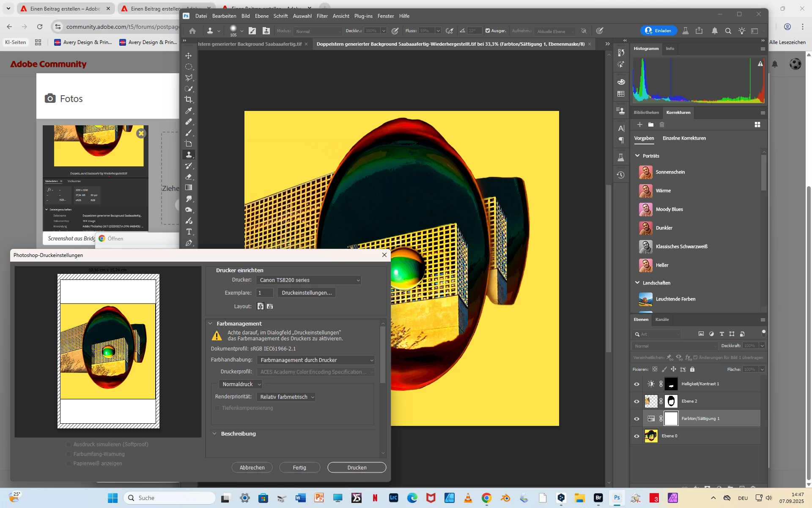Image resolution: width=812 pixels, height=508 pixels.
Task: Open the Drucker selection dropdown
Action: point(309,280)
